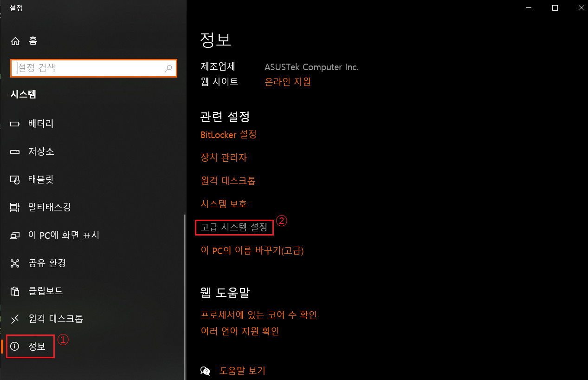The height and width of the screenshot is (380, 588).
Task: Click the Home icon in sidebar
Action: 15,41
